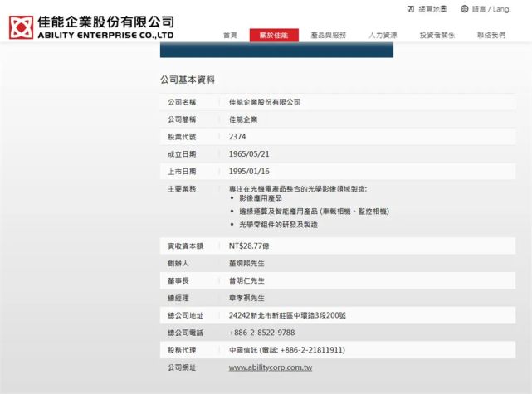Click founding date 1965/05/21
This screenshot has height=394, width=532.
[249, 154]
